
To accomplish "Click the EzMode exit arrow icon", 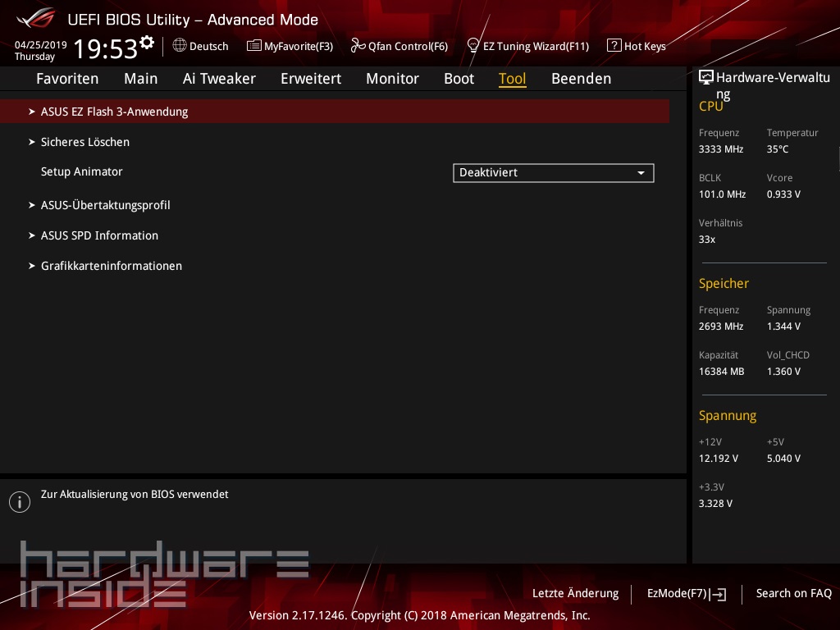I will pyautogui.click(x=718, y=594).
